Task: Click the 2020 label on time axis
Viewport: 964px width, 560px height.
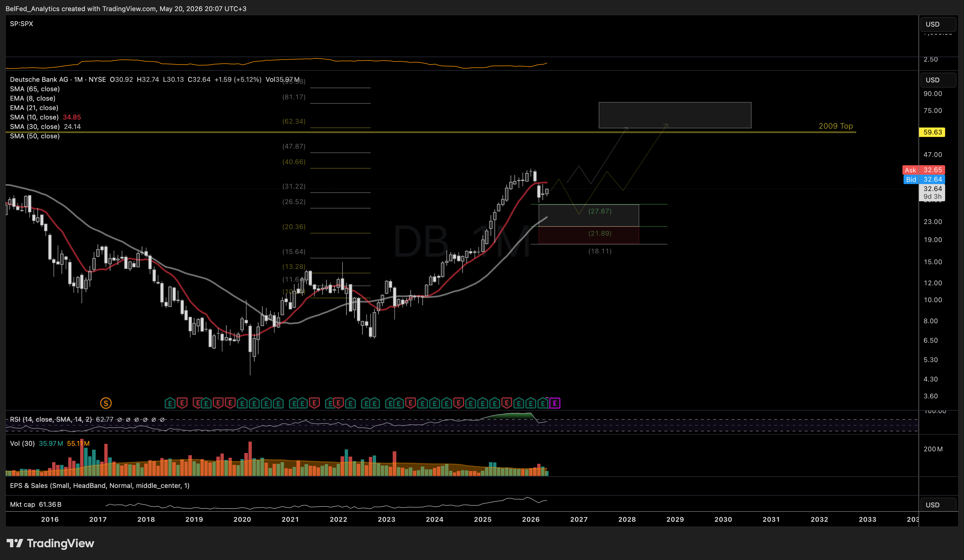Action: coord(242,520)
